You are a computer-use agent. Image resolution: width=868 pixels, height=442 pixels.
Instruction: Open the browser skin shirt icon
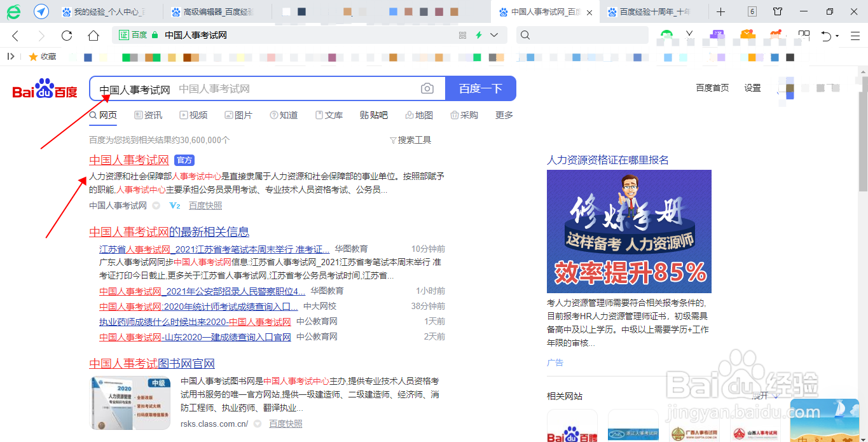click(x=778, y=11)
